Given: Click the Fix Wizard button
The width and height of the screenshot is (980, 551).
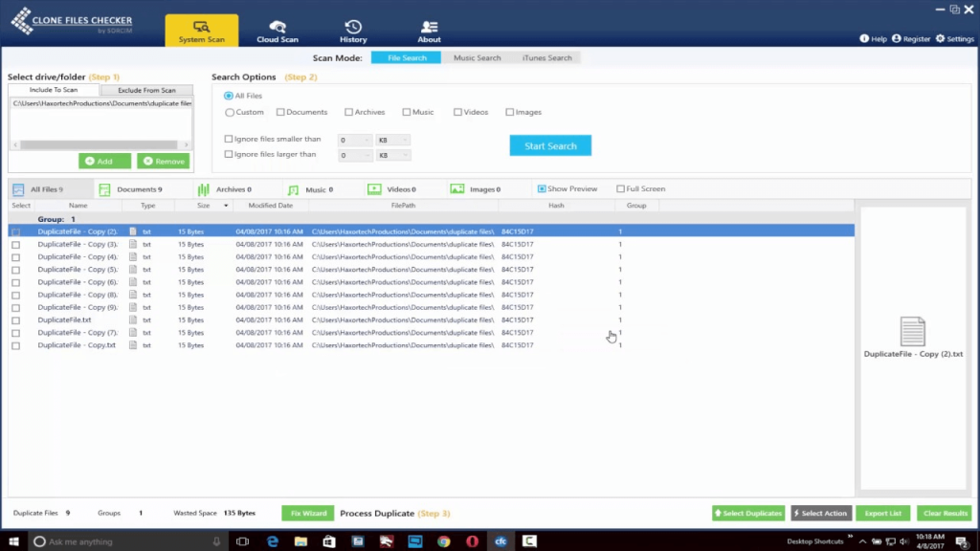Looking at the screenshot, I should tap(307, 514).
